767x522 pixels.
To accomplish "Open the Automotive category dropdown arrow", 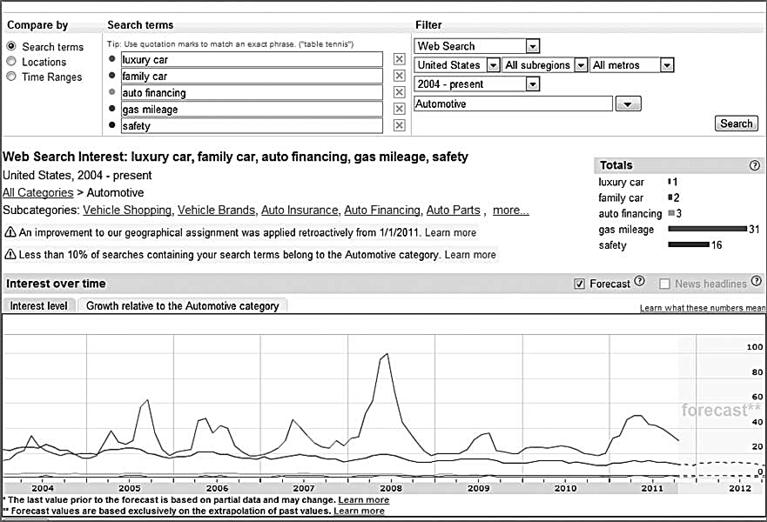I will tap(628, 104).
